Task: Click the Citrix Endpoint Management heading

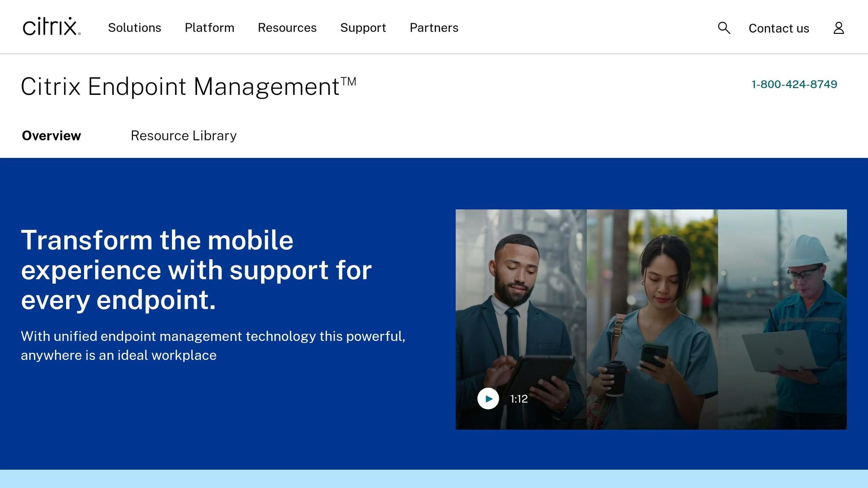Action: pyautogui.click(x=189, y=86)
